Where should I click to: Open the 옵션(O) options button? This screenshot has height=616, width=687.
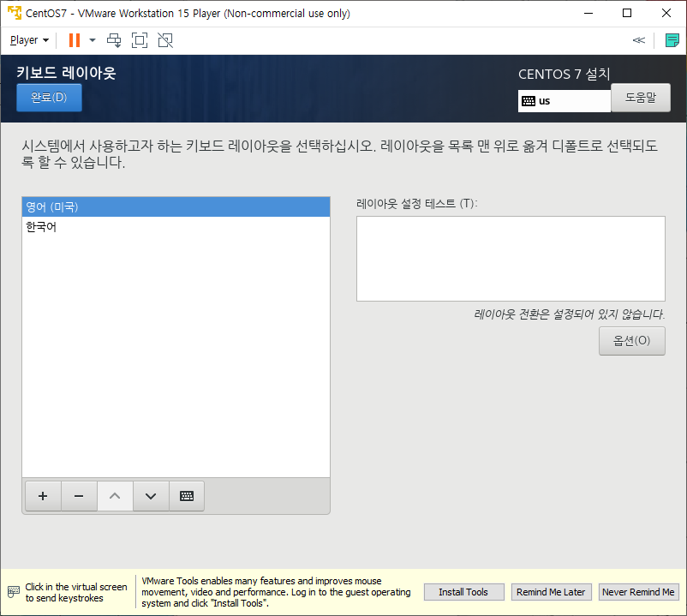(632, 341)
